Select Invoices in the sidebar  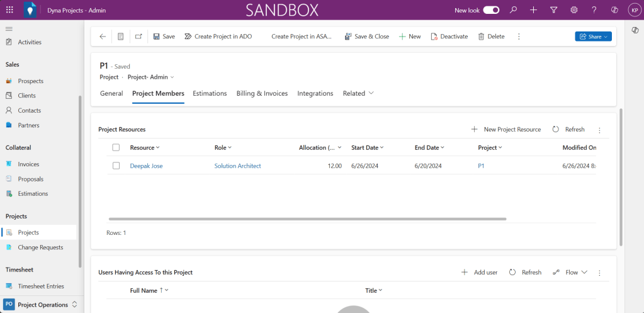pos(28,164)
